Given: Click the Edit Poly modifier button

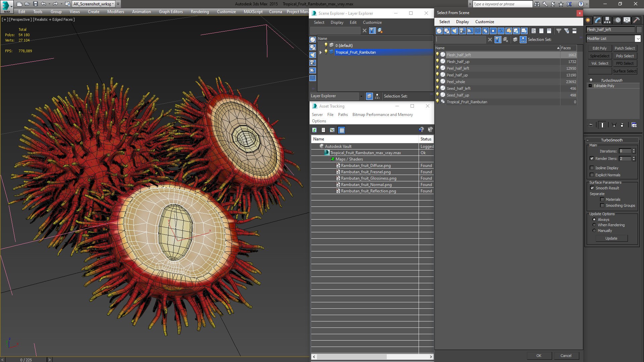Looking at the screenshot, I should pyautogui.click(x=599, y=48).
